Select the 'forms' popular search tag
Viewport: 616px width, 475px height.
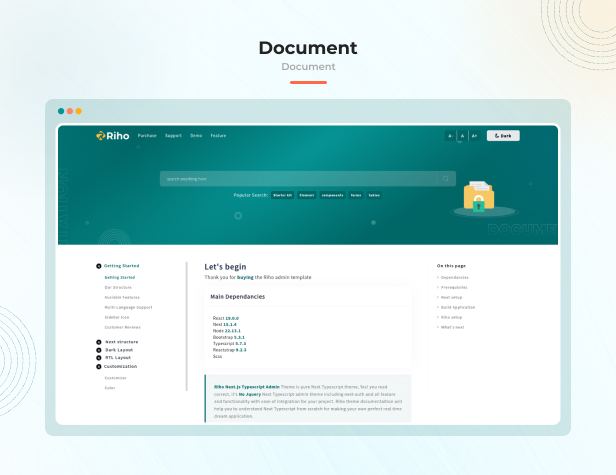coord(356,195)
